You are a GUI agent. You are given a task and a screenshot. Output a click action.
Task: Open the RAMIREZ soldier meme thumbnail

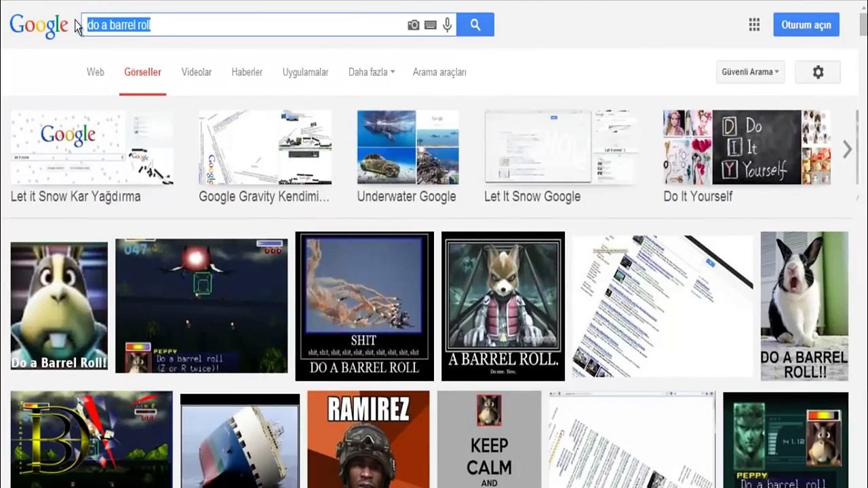[368, 439]
